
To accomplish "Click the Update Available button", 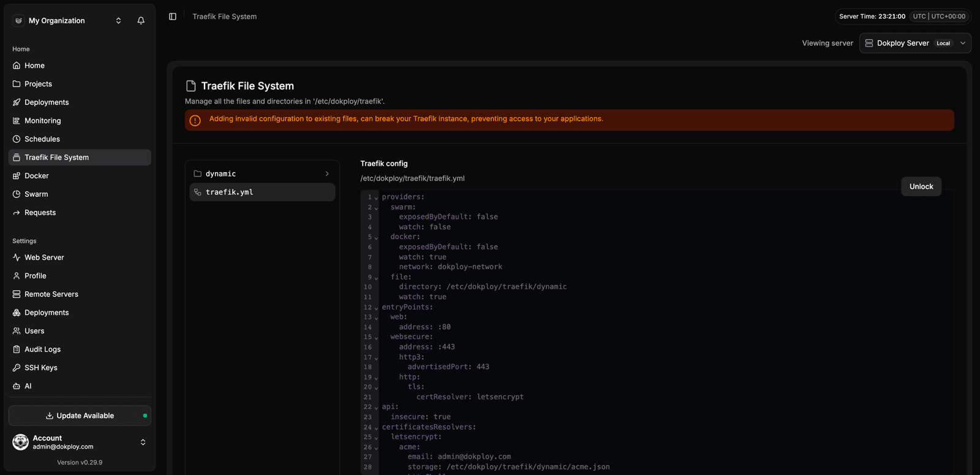I will click(x=80, y=416).
